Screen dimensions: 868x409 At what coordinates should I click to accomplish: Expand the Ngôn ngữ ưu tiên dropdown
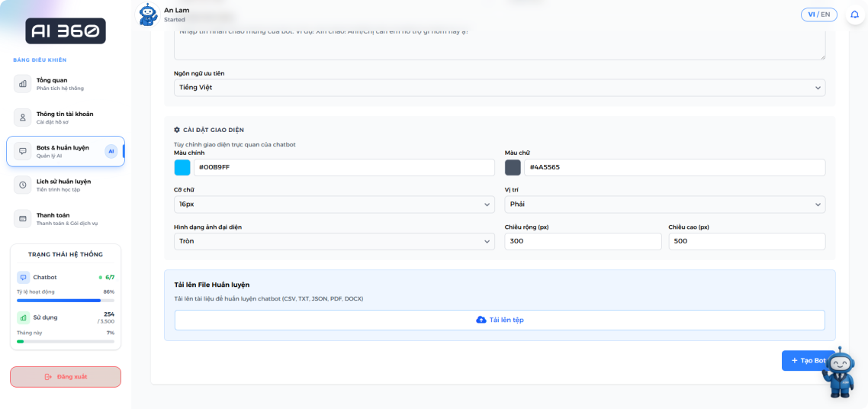[x=500, y=88]
